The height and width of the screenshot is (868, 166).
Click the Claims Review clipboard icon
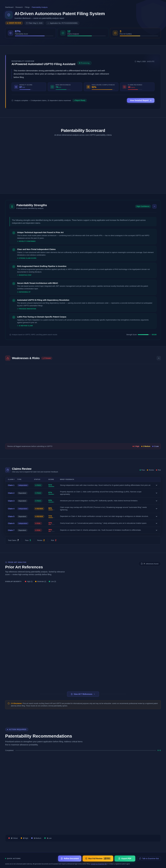point(8,470)
